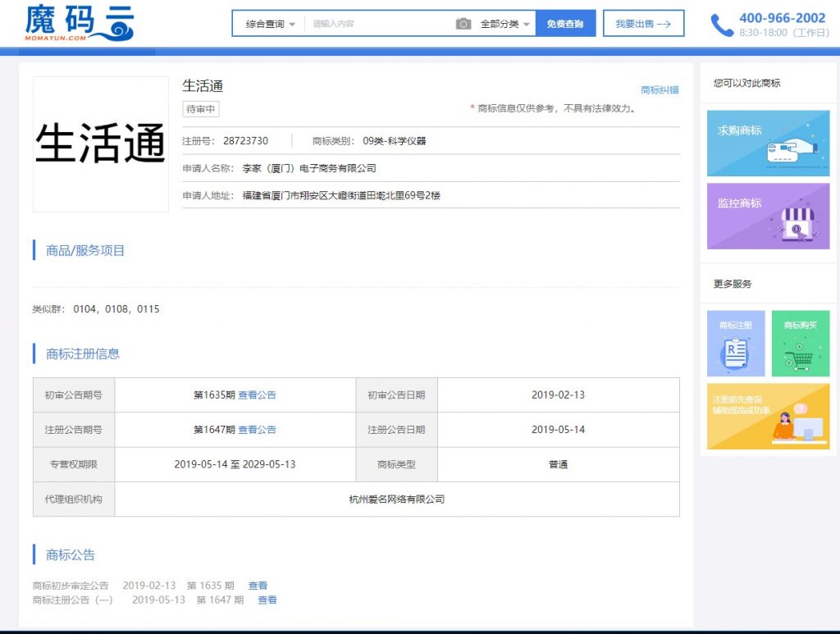Open the 商标纠错 correction link
Viewport: 840px width, 634px height.
click(660, 89)
